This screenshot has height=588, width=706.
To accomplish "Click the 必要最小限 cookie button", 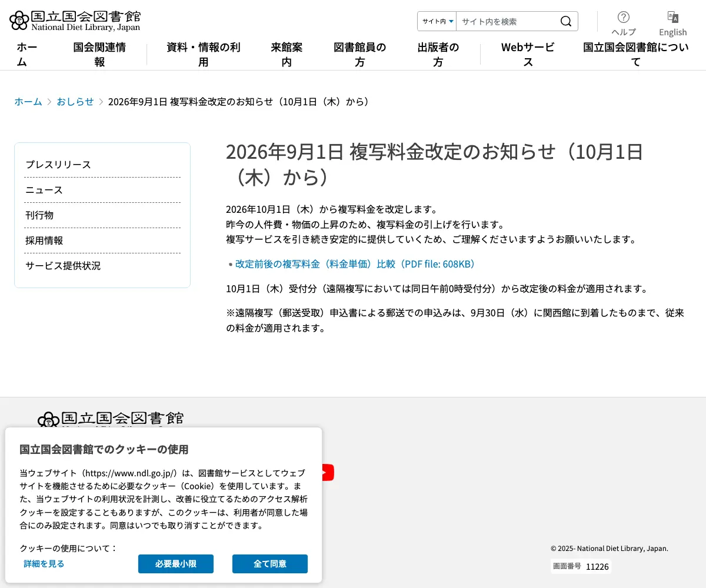I will (176, 564).
